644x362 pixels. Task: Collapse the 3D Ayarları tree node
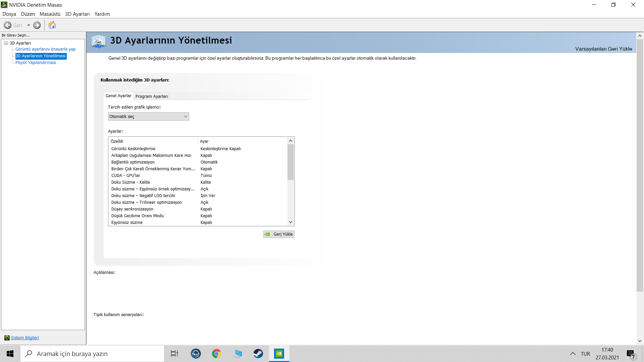point(6,43)
